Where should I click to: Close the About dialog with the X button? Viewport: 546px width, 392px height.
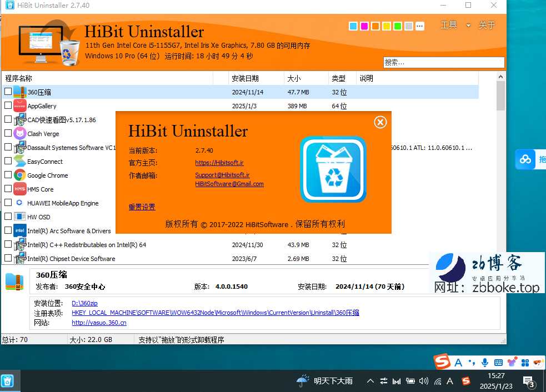tap(380, 122)
